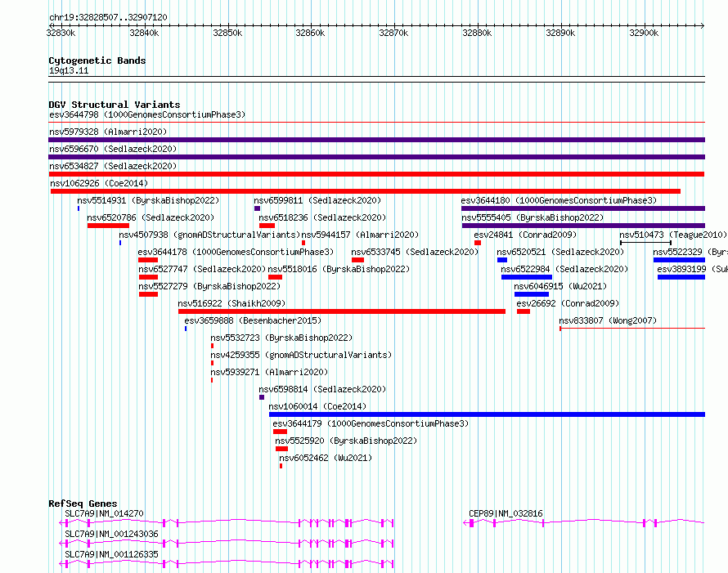Select nsv6533745 (Sedlazeck2020) label
Image resolution: width=728 pixels, height=573 pixels.
(415, 252)
